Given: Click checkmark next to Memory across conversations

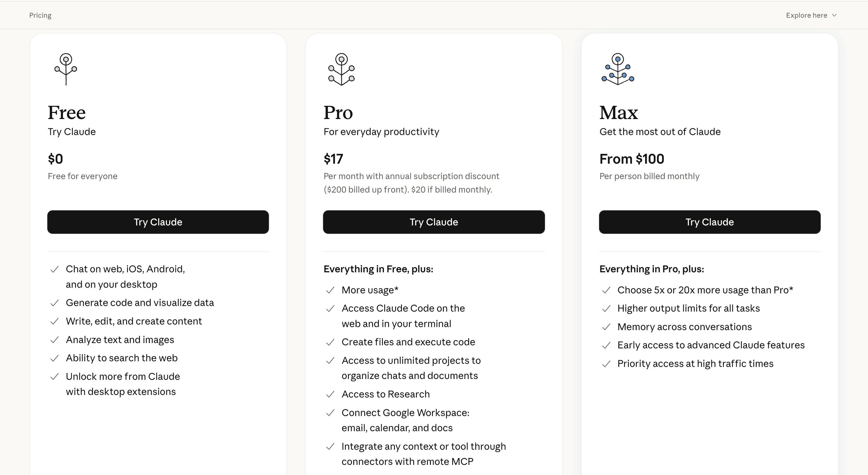Looking at the screenshot, I should [x=606, y=327].
